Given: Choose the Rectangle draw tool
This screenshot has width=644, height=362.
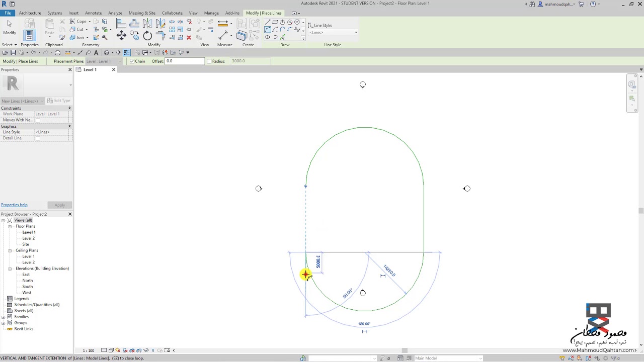Looking at the screenshot, I should (275, 22).
